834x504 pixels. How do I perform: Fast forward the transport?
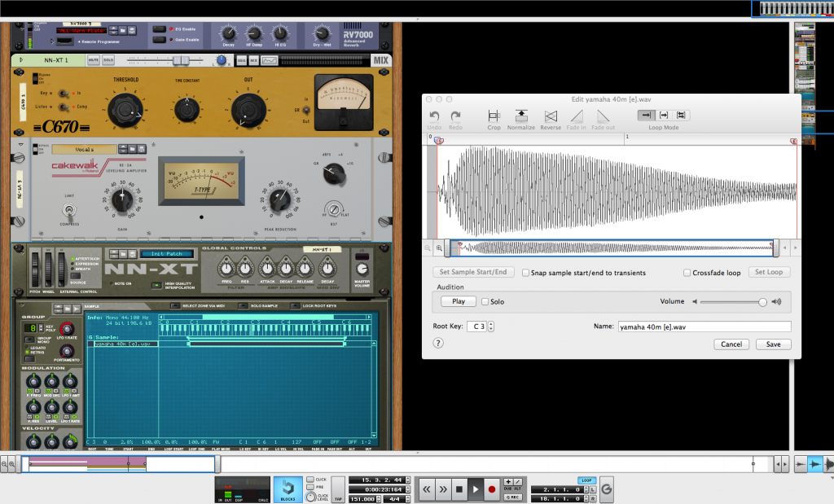click(443, 489)
